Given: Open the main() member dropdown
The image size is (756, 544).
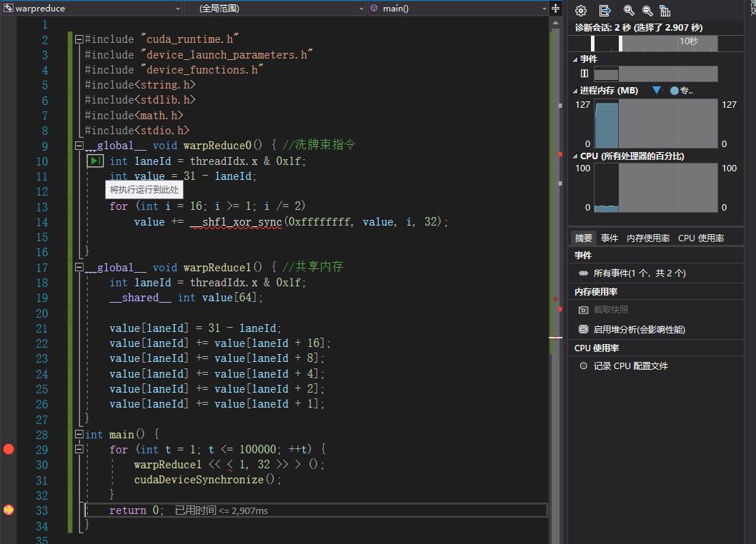Looking at the screenshot, I should pyautogui.click(x=457, y=9).
